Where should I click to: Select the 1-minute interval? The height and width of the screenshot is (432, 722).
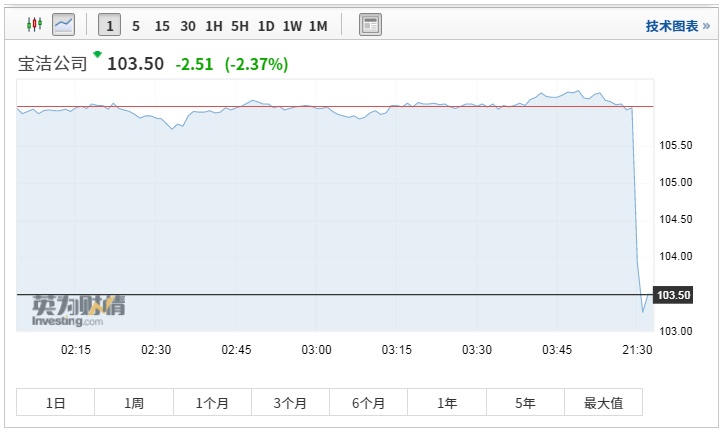click(110, 25)
